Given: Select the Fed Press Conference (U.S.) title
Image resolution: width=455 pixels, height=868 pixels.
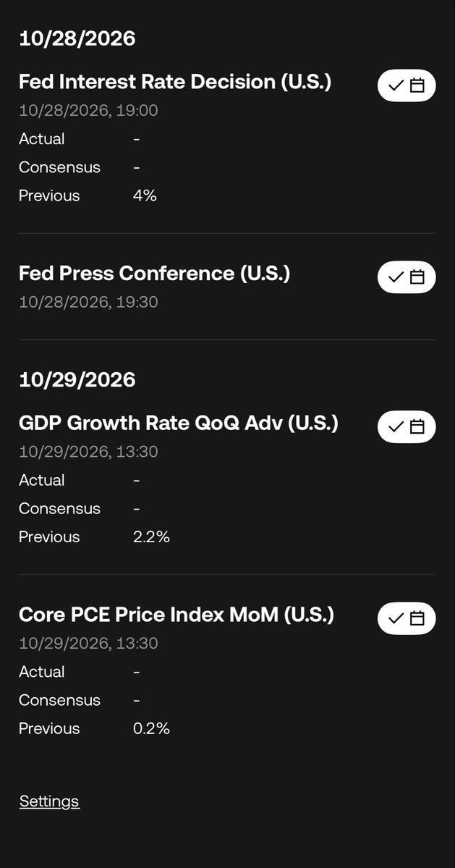Looking at the screenshot, I should pyautogui.click(x=154, y=274).
